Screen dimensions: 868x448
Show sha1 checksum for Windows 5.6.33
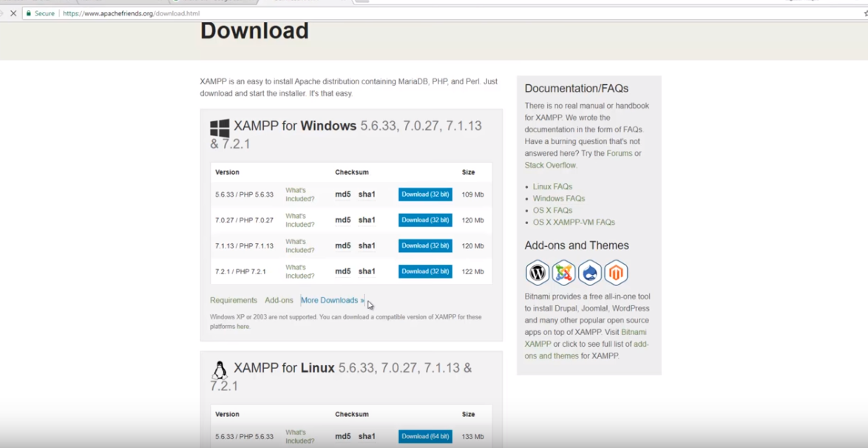367,194
